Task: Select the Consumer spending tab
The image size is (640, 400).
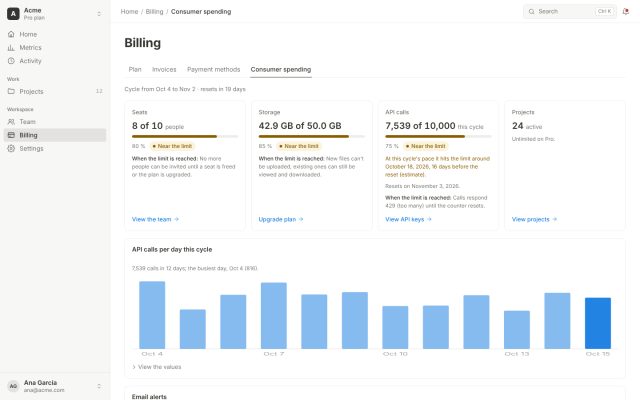Action: [281, 69]
